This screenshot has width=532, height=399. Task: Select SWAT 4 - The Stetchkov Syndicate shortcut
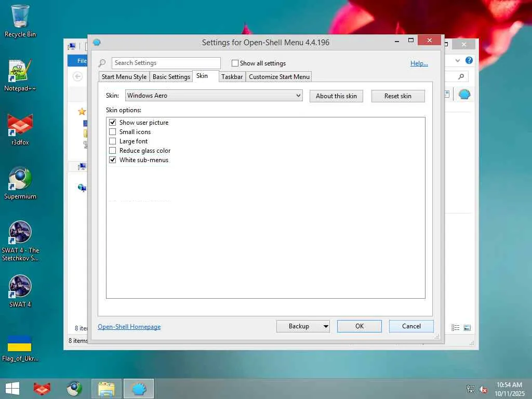(x=20, y=241)
